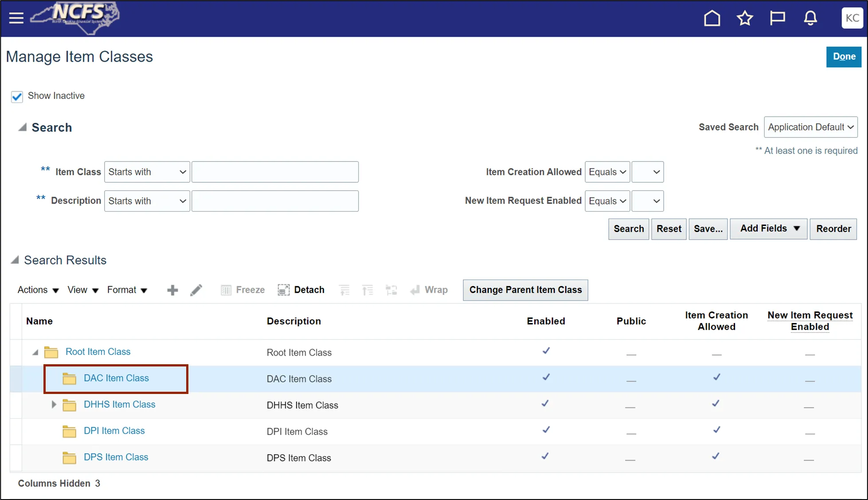Screen dimensions: 868x500
Task: Click the Name column header
Action: (39, 321)
